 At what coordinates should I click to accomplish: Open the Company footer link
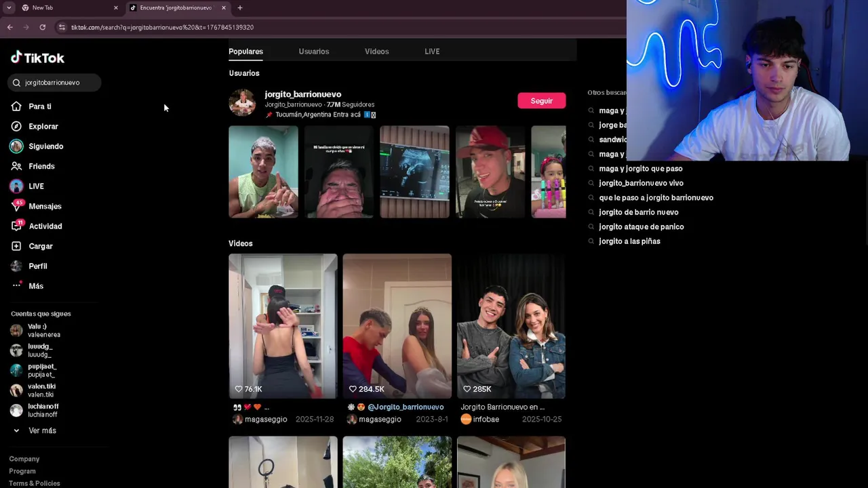(x=24, y=459)
